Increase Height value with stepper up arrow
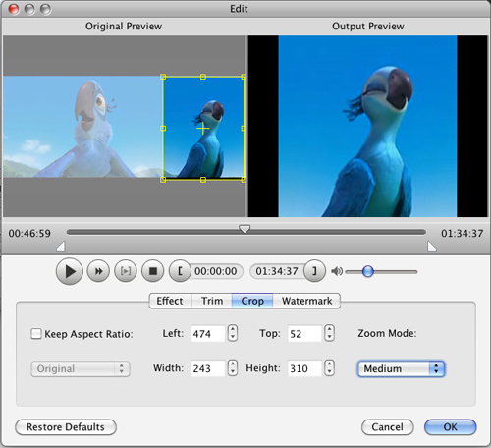 pos(330,364)
